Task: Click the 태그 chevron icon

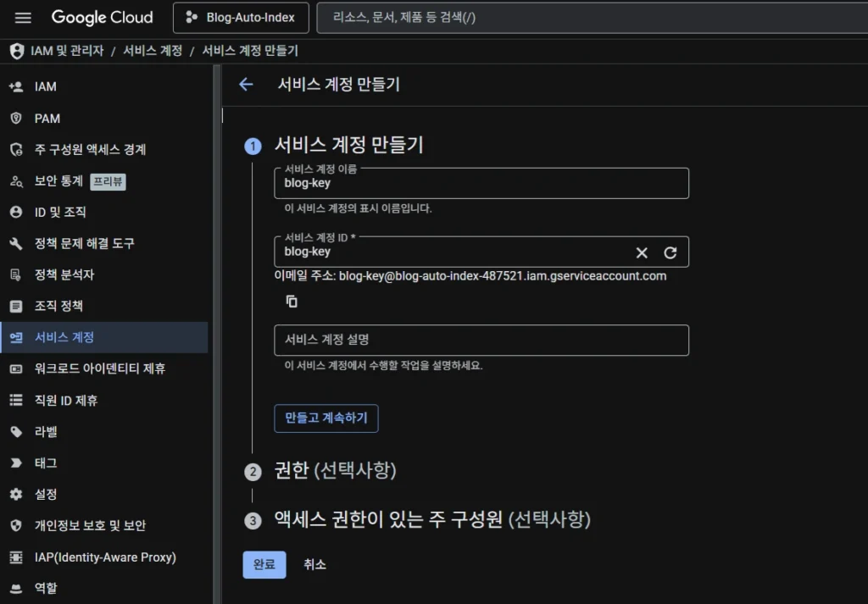Action: (x=16, y=463)
